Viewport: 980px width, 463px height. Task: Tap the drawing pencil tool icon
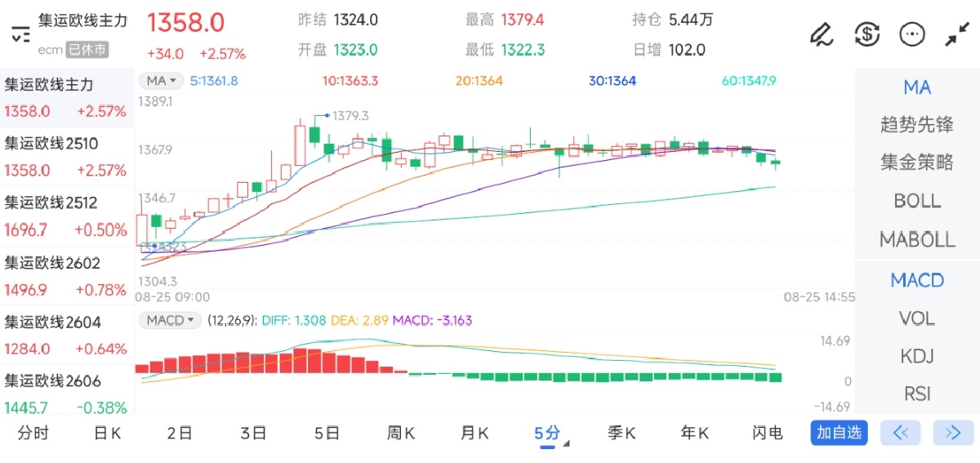click(x=821, y=33)
